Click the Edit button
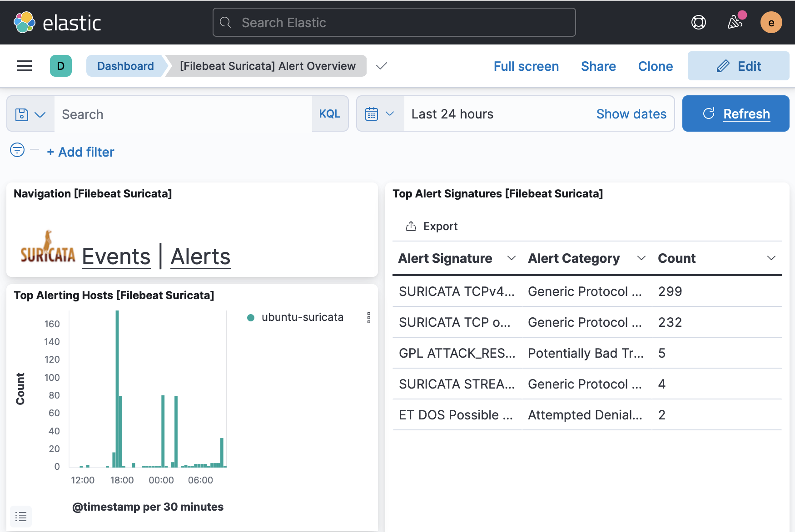The width and height of the screenshot is (795, 532). pos(738,66)
